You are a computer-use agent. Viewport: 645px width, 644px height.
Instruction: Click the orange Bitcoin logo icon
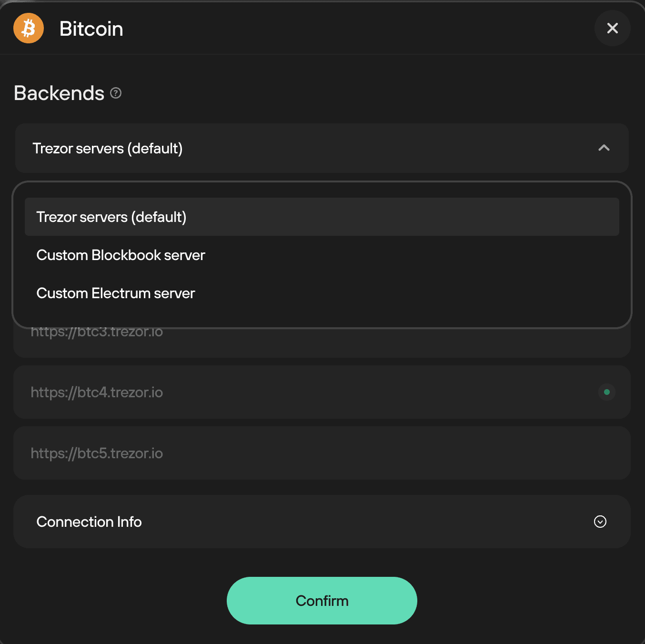point(29,28)
